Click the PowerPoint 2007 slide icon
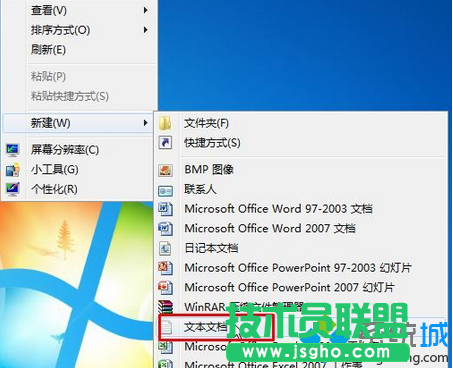The width and height of the screenshot is (453, 368). (x=165, y=287)
